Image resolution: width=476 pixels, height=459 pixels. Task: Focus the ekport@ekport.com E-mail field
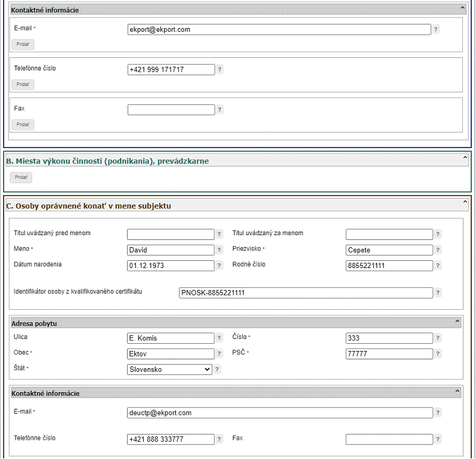(279, 29)
